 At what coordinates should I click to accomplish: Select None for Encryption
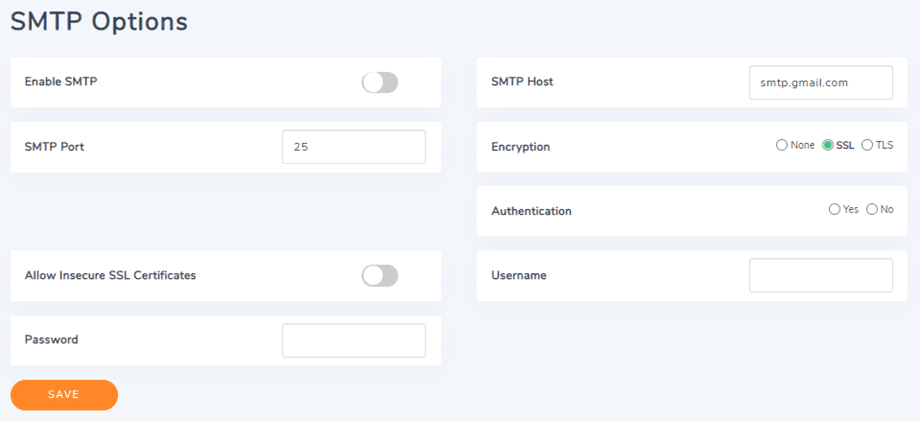[x=782, y=145]
